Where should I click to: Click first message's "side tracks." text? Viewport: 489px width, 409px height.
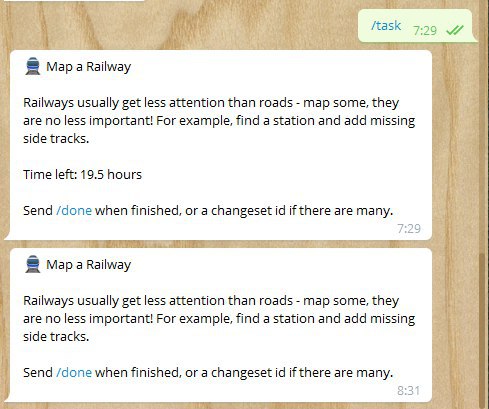click(56, 139)
